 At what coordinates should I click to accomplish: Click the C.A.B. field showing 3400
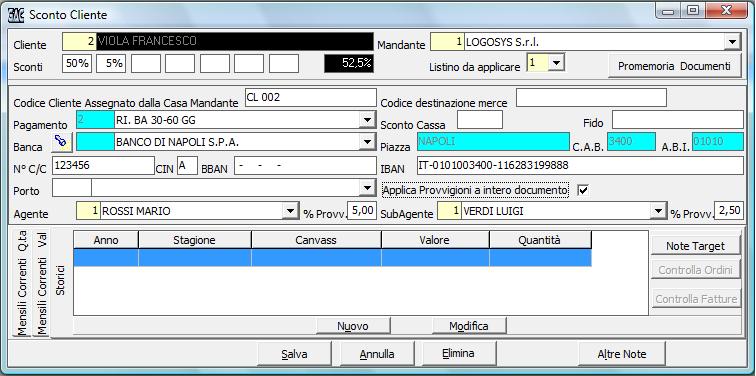[631, 142]
